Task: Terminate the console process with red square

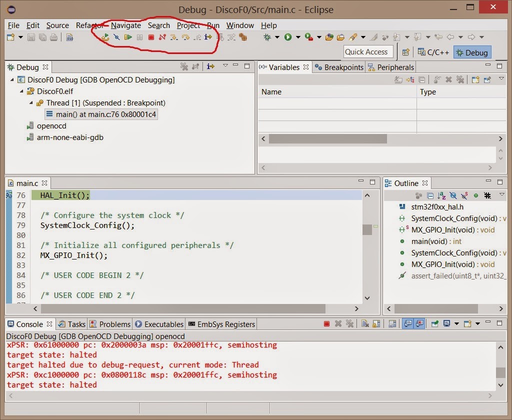Action: [x=327, y=324]
